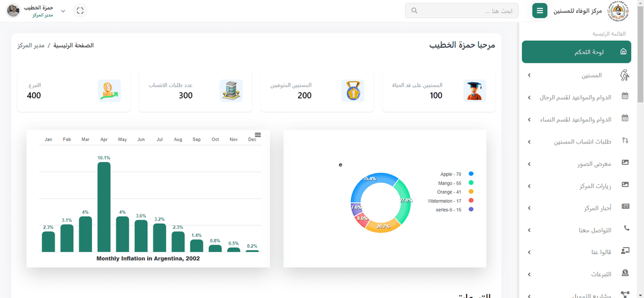Screen dimensions: 644x298
Task: Open أخبار المركز menu item
Action: coord(576,208)
